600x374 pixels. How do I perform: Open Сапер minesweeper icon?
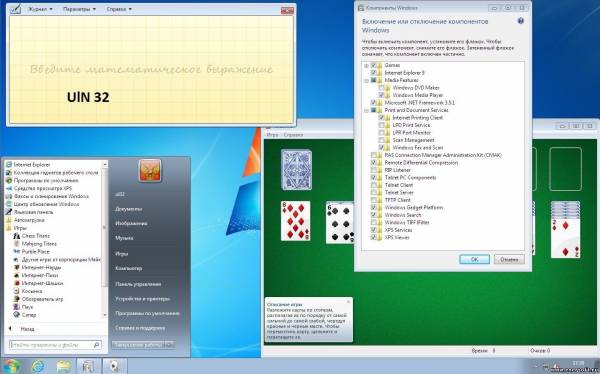pos(16,315)
